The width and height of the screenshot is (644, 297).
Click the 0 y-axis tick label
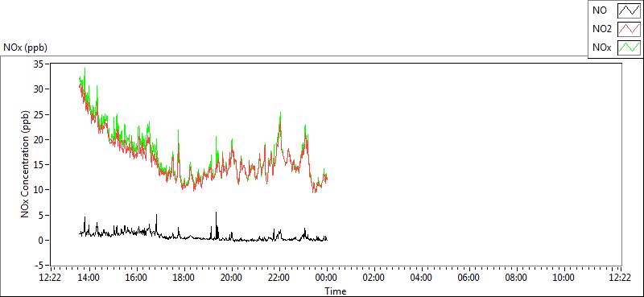40,241
